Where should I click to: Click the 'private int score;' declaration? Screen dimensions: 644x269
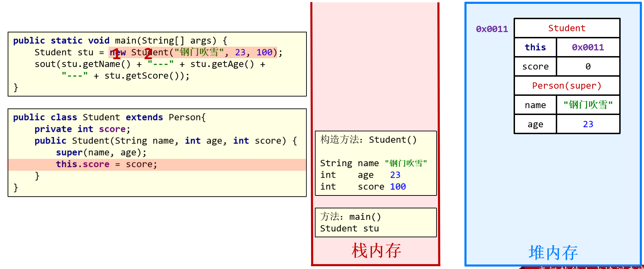pos(82,129)
